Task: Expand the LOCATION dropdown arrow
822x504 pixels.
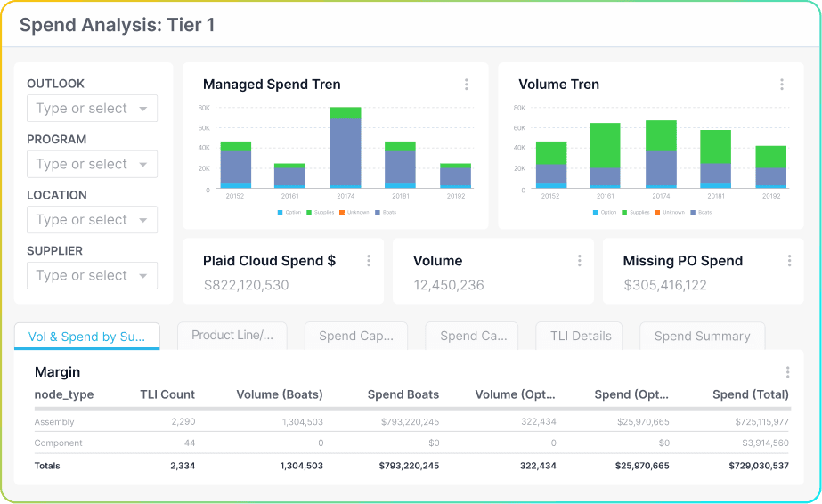Action: pyautogui.click(x=143, y=220)
